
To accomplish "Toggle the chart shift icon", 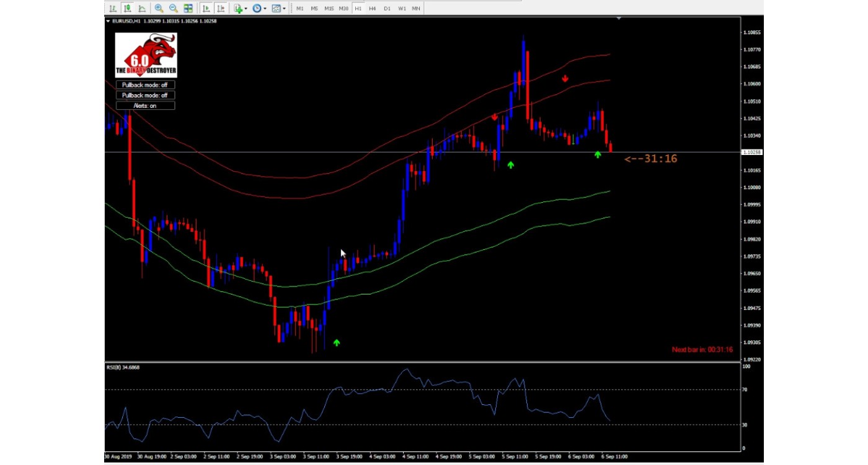I will coord(220,8).
